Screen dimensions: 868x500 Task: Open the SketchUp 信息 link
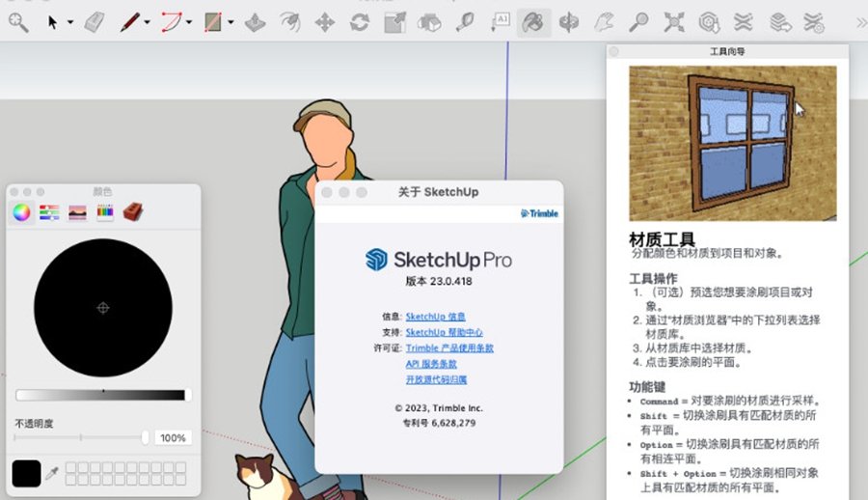pos(436,317)
